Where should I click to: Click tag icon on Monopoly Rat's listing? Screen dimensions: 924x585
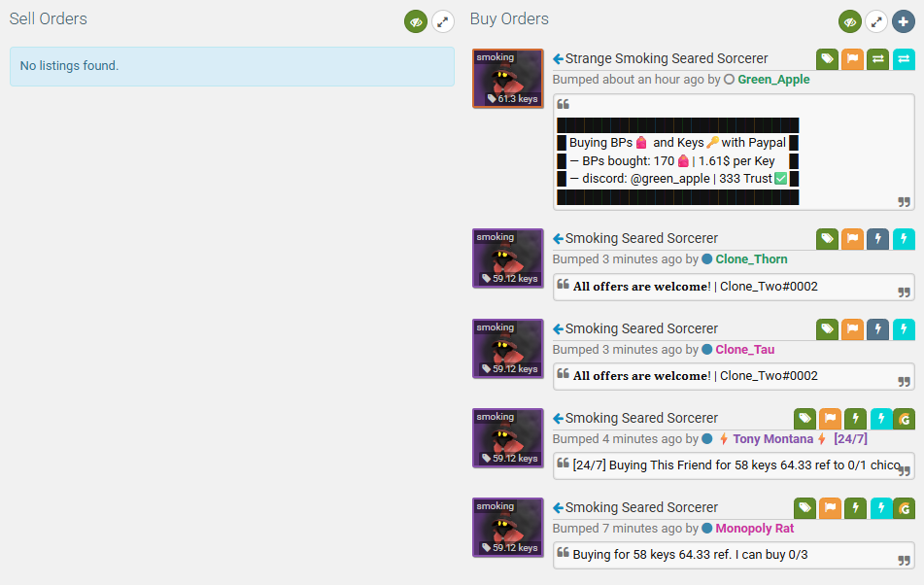point(804,508)
